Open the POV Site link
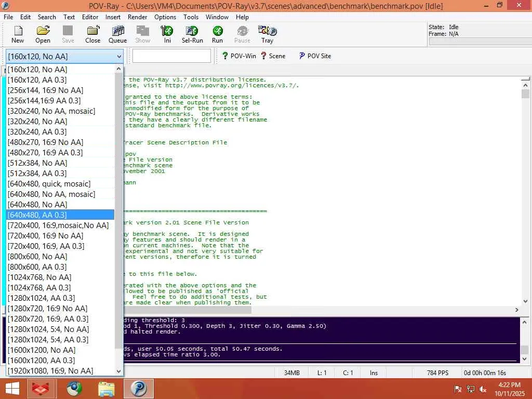The height and width of the screenshot is (399, 532). 315,56
